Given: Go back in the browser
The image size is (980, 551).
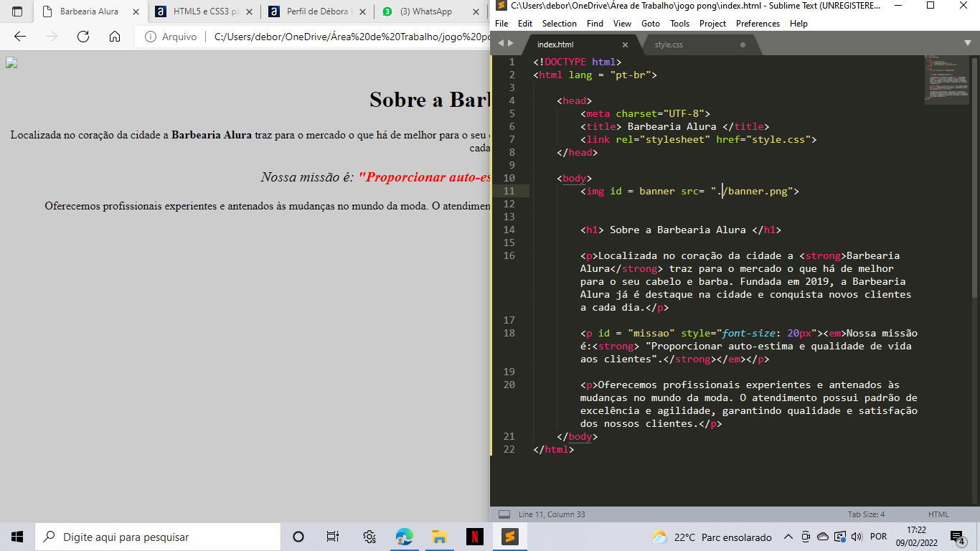Looking at the screenshot, I should 19,37.
